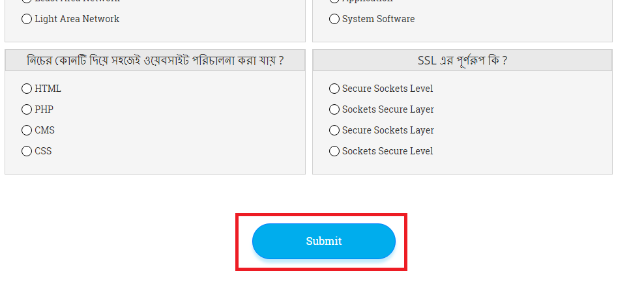Choose the Sockets Secure Layer radio circle

point(334,109)
